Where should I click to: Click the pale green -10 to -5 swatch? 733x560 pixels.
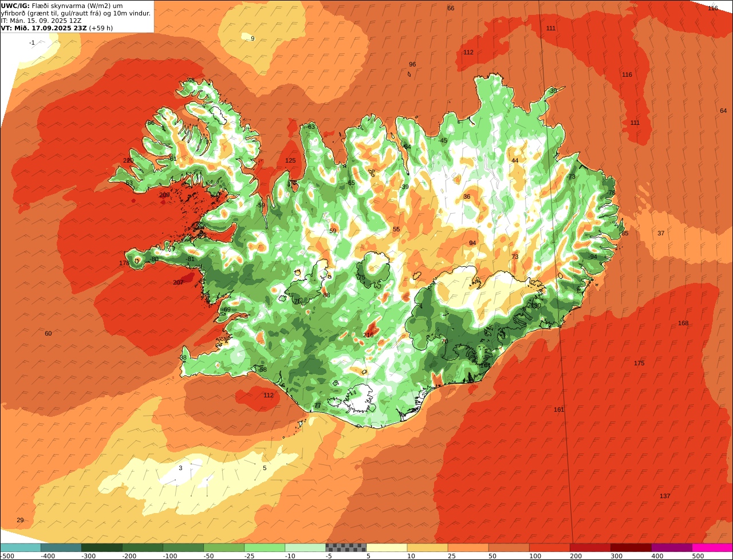point(305,547)
